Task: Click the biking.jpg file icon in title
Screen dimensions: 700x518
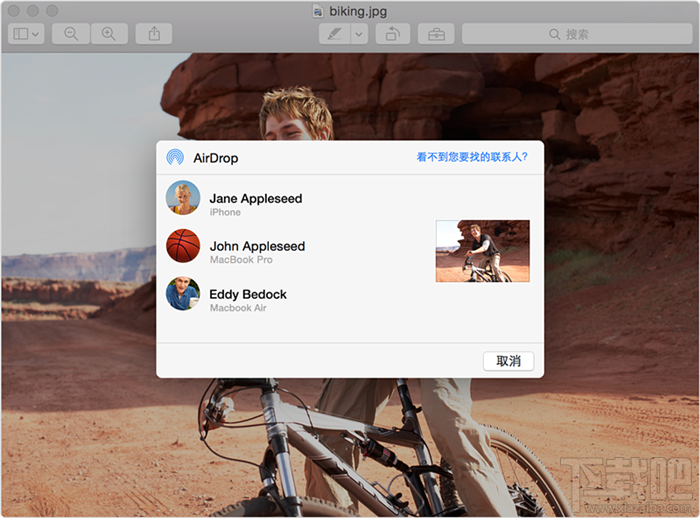Action: 317,11
